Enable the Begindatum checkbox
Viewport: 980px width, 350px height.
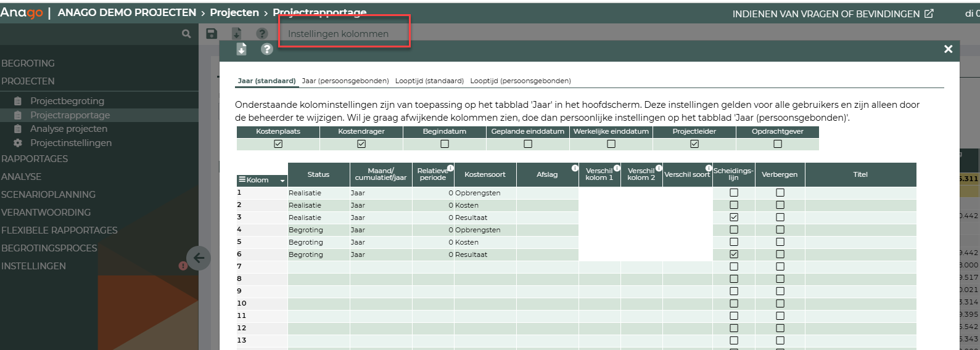coord(445,144)
